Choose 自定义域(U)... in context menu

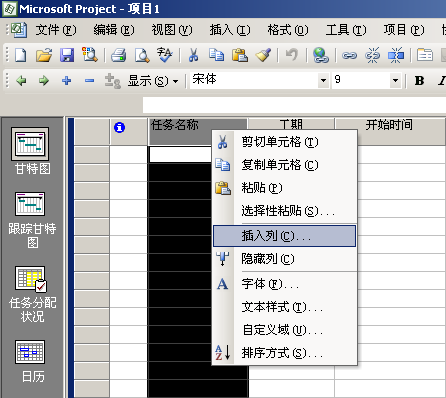pos(285,330)
